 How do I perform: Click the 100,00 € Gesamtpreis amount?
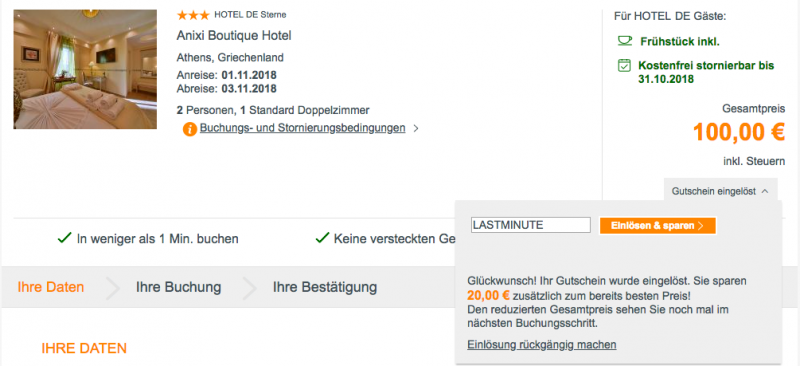point(739,133)
